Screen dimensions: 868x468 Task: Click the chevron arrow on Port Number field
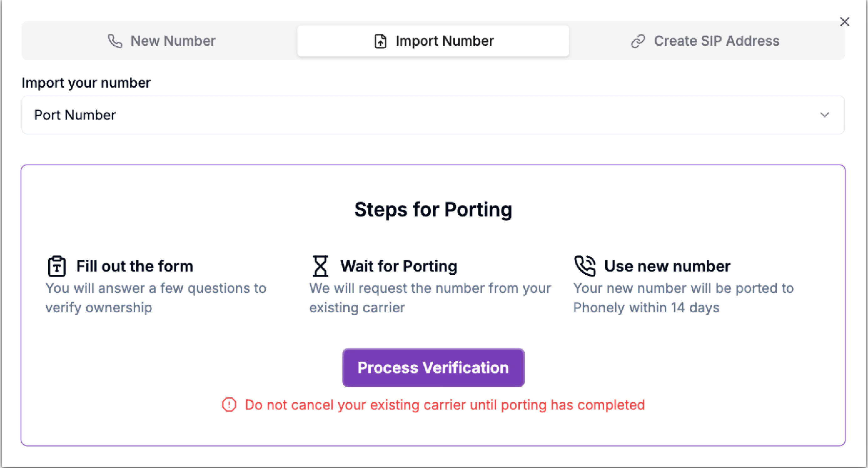[825, 114]
